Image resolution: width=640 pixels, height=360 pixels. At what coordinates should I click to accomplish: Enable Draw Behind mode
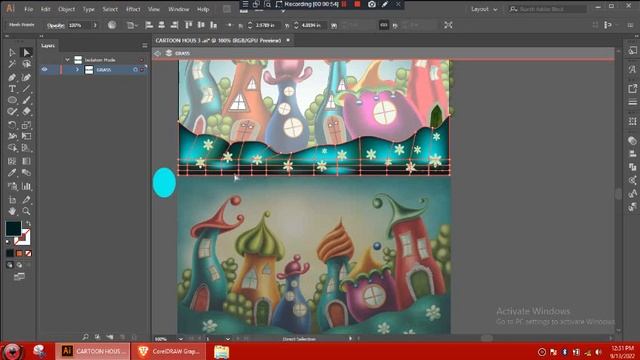(19, 265)
